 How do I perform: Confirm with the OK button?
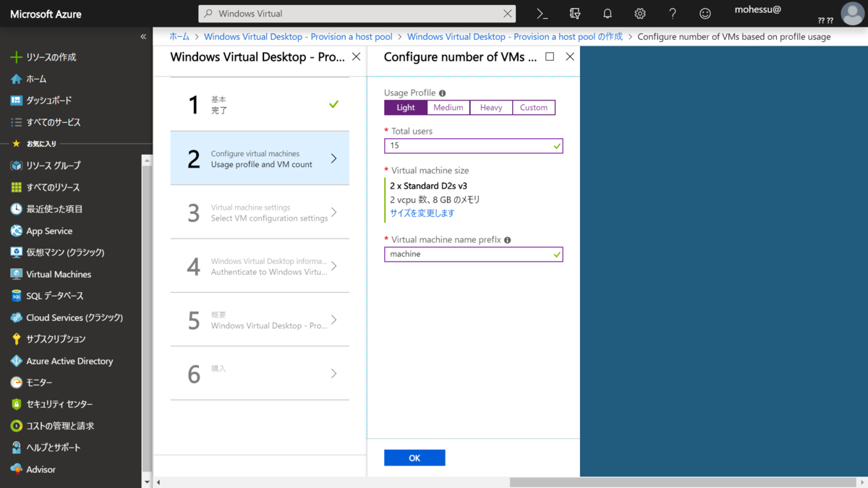[x=414, y=458]
